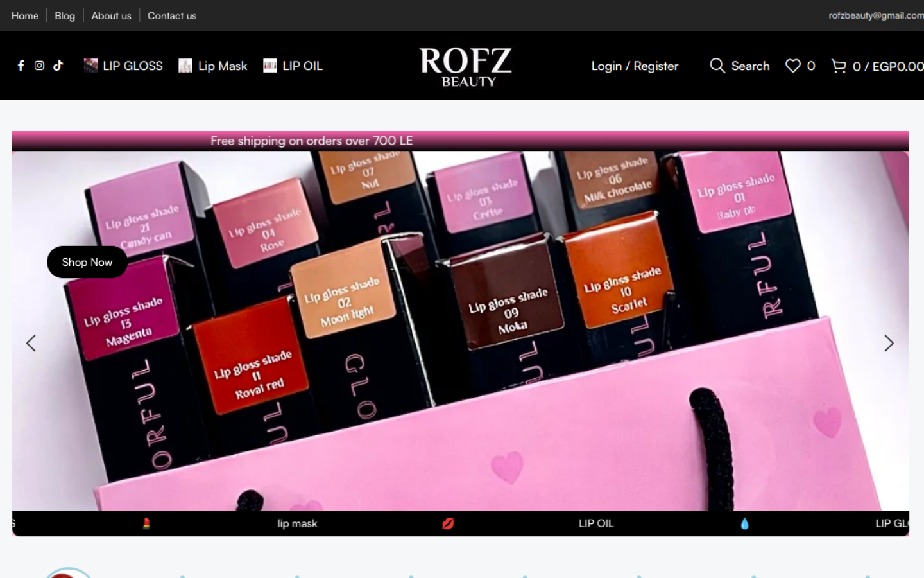The width and height of the screenshot is (924, 578).
Task: Click the lip gloss hero slider image
Action: (460, 331)
